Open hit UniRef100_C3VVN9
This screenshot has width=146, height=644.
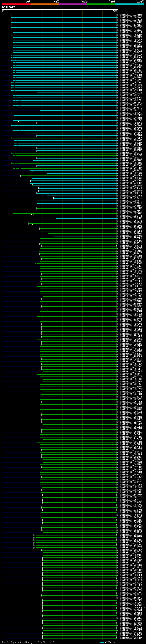(x=131, y=22)
